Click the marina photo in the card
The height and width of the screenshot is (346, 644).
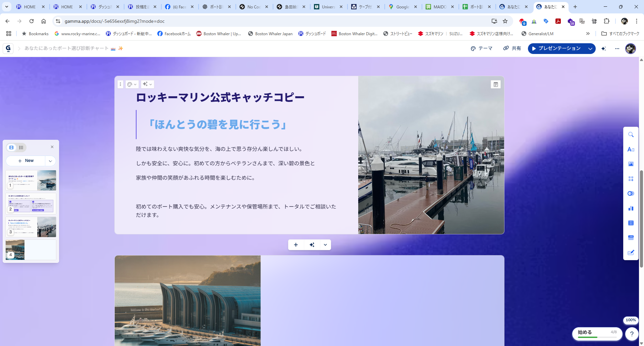pyautogui.click(x=431, y=155)
